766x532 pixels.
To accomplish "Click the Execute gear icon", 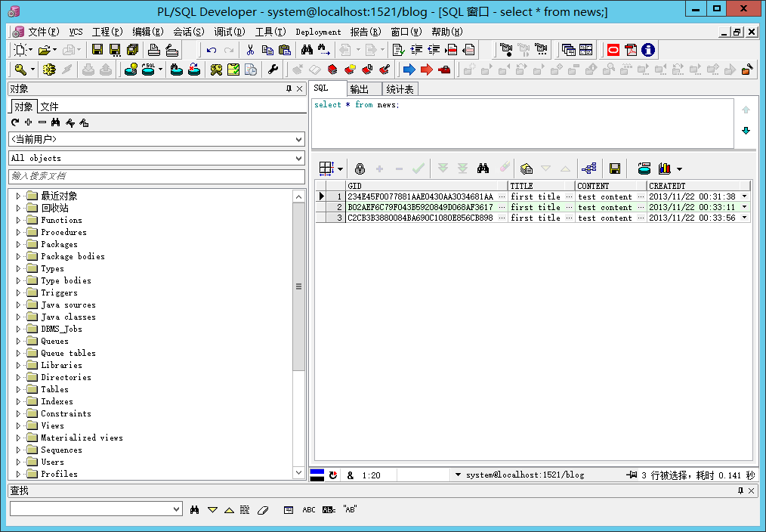I will click(x=49, y=70).
